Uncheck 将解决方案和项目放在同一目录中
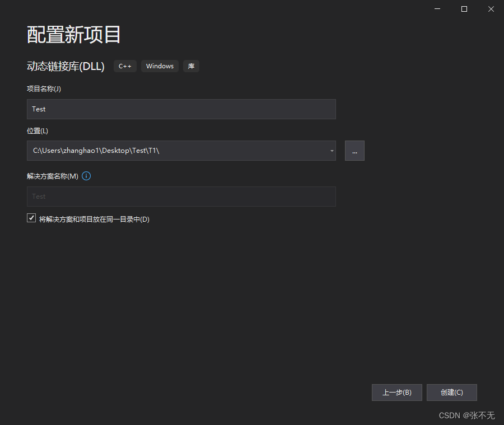504x425 pixels. coord(31,217)
